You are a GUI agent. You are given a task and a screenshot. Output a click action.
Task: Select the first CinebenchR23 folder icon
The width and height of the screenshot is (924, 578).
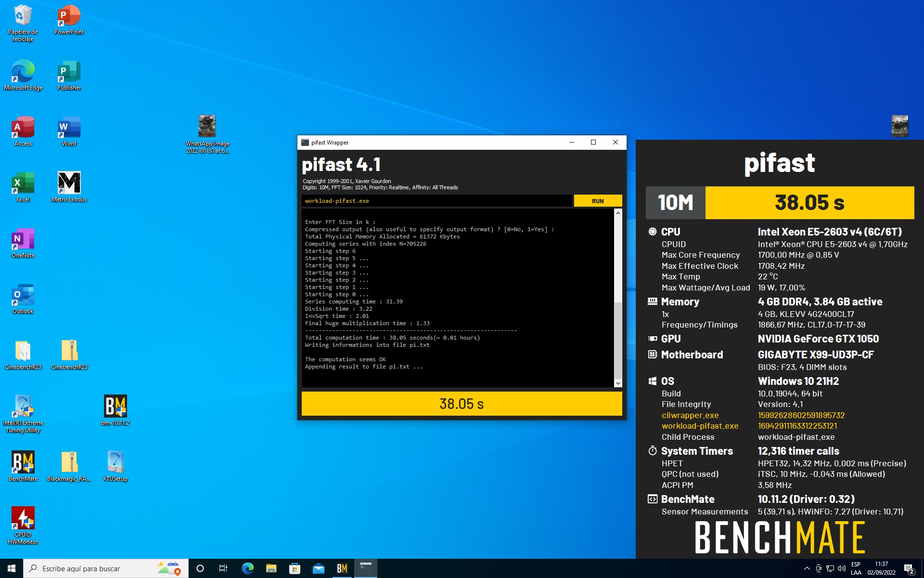[x=23, y=354]
